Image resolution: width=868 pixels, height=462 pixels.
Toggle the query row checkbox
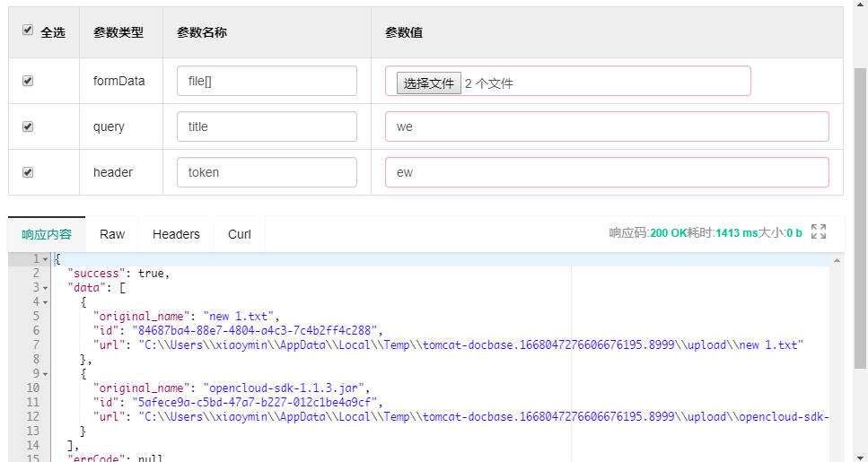click(28, 126)
